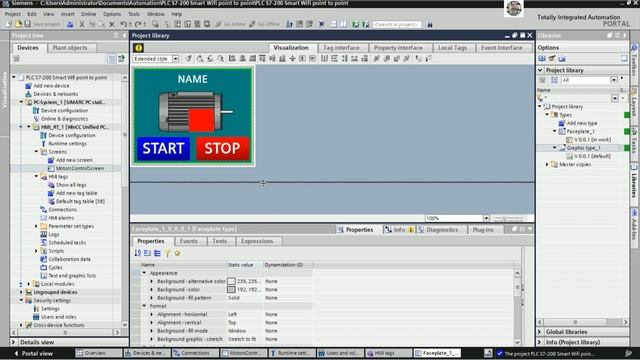
Task: Click the properties table vertical scrollbar down arrow
Action: click(517, 342)
